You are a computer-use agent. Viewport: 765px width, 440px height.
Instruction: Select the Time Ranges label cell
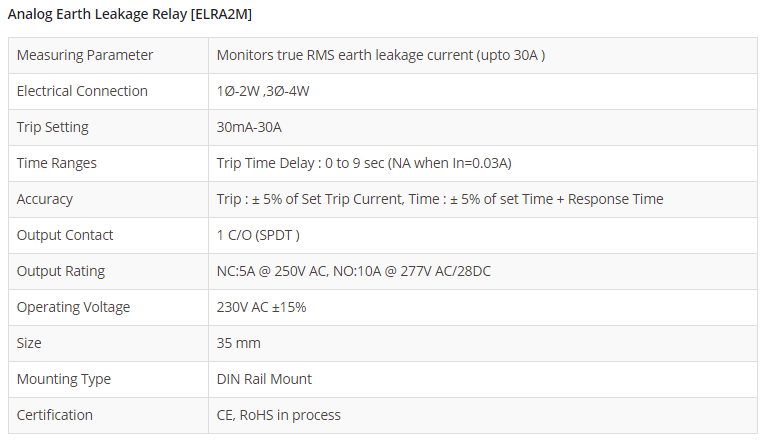click(x=57, y=163)
